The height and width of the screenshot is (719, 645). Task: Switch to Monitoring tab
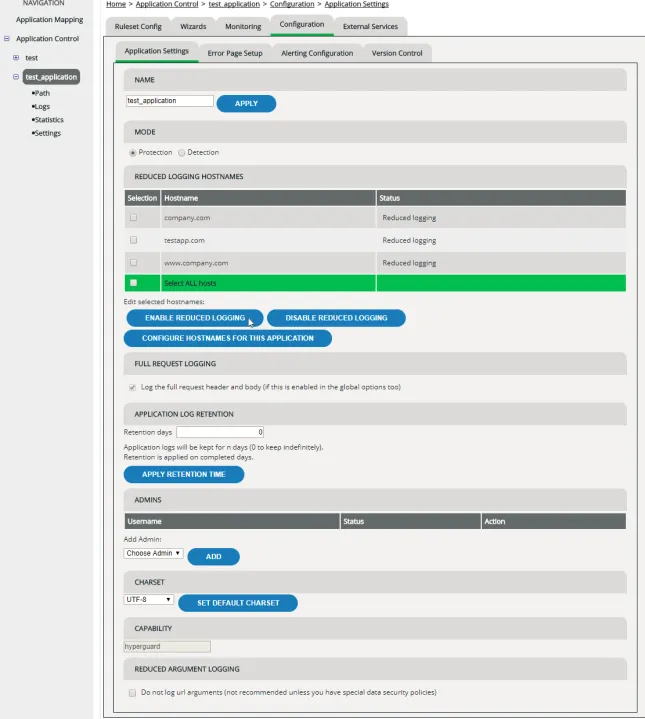(243, 27)
